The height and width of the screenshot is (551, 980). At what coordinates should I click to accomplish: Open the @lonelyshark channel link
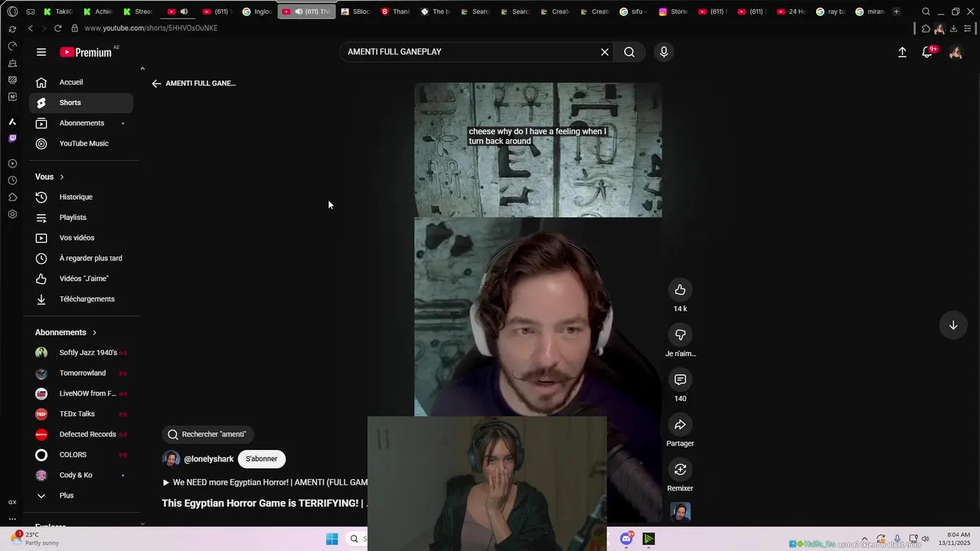[209, 459]
